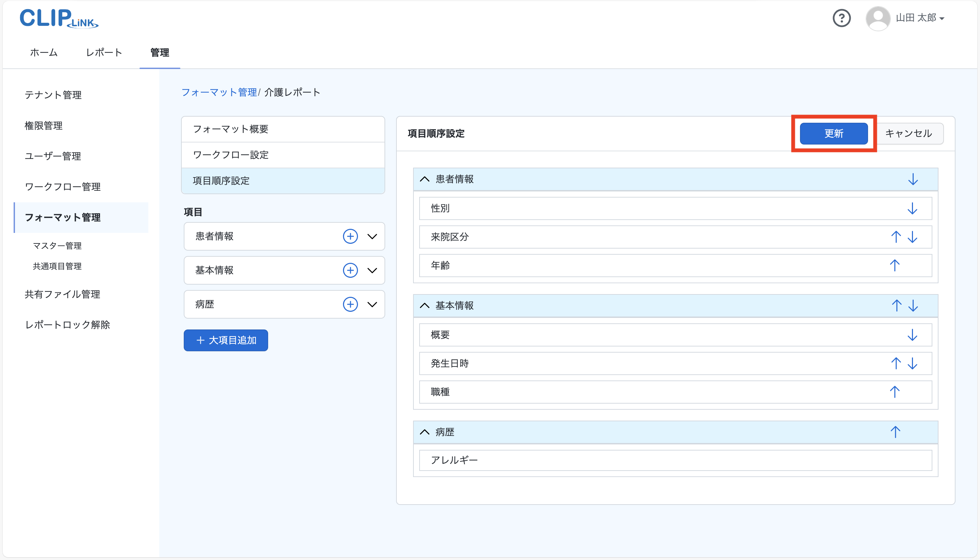Click the 更新 button
Screen dimensions: 980x560
[833, 134]
